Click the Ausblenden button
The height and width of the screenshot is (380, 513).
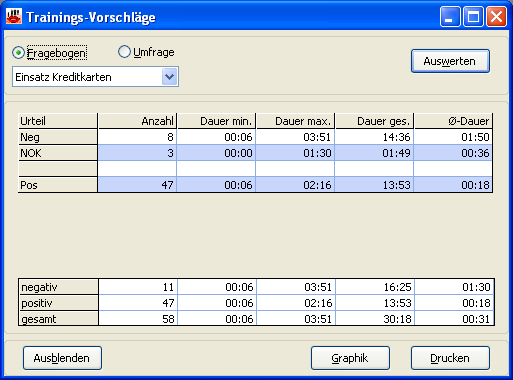62,358
